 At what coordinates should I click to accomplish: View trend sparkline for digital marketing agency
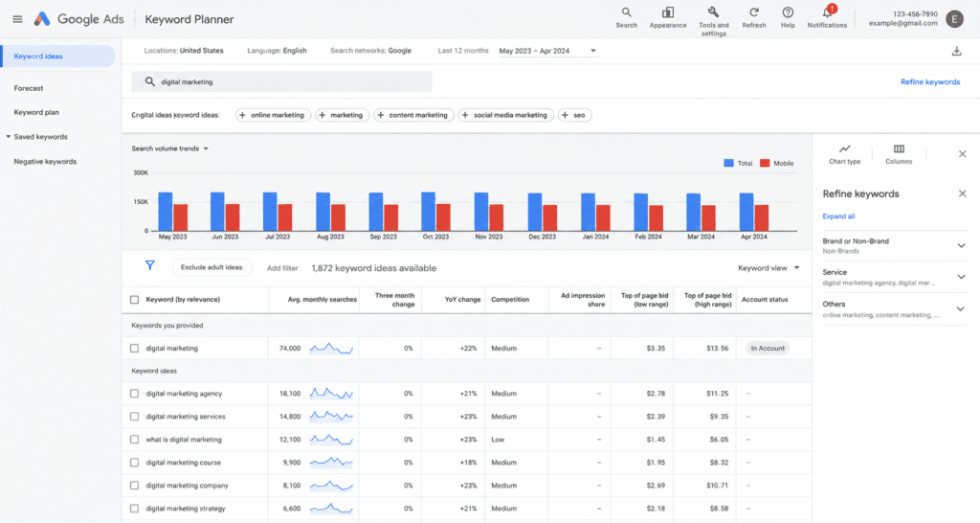coord(331,394)
